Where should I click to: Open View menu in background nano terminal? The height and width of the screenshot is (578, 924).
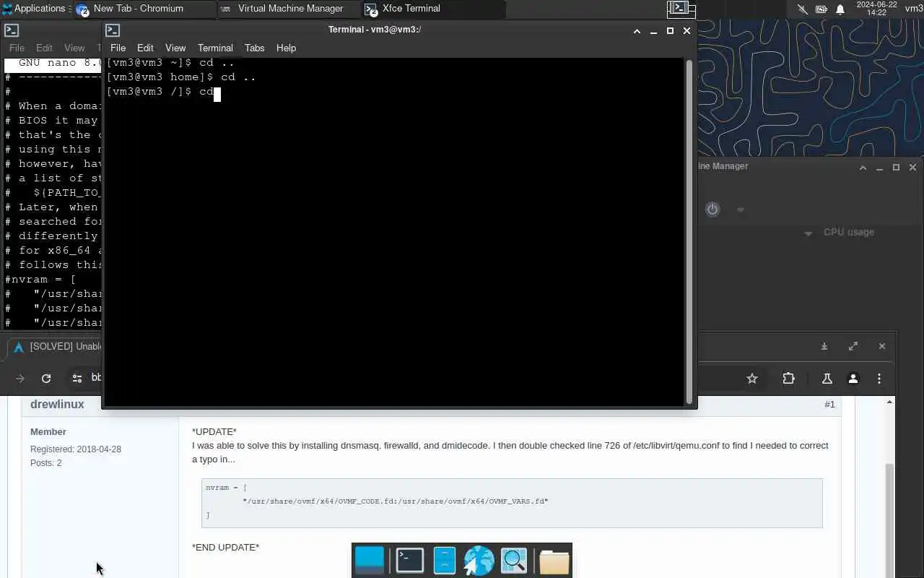tap(74, 48)
